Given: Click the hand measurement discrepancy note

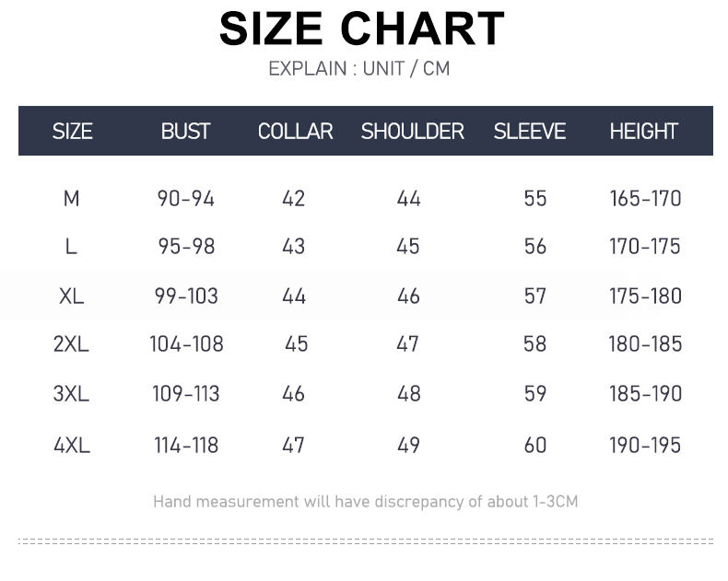Looking at the screenshot, I should pos(365,502).
